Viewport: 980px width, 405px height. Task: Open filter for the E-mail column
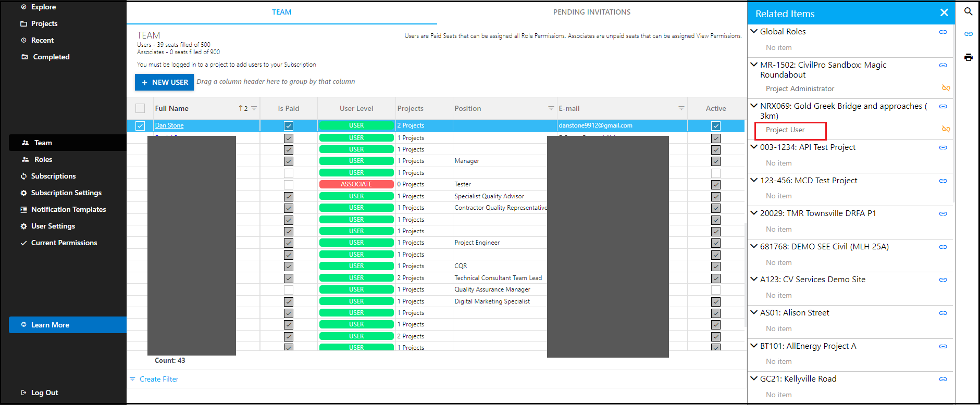point(681,108)
